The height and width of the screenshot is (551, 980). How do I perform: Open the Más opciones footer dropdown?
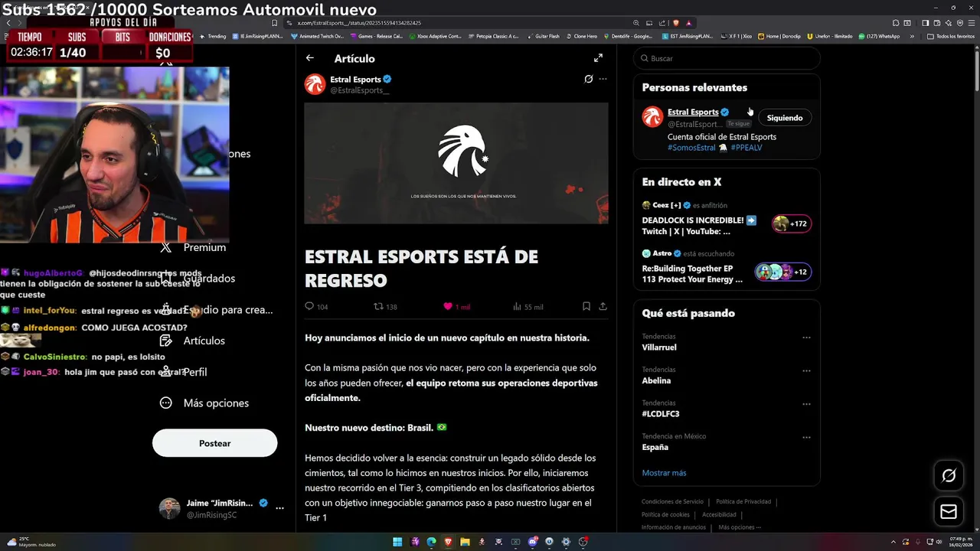(x=740, y=527)
